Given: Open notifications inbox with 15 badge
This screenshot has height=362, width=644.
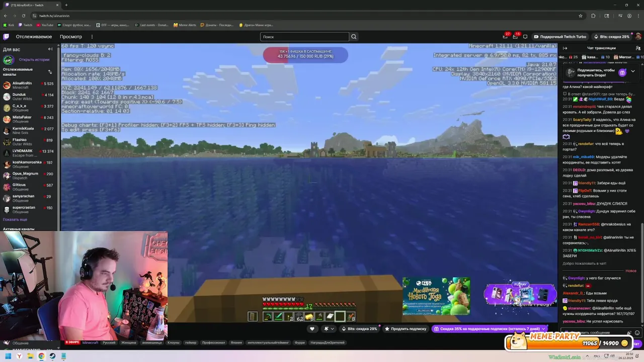Looking at the screenshot, I should coord(515,37).
